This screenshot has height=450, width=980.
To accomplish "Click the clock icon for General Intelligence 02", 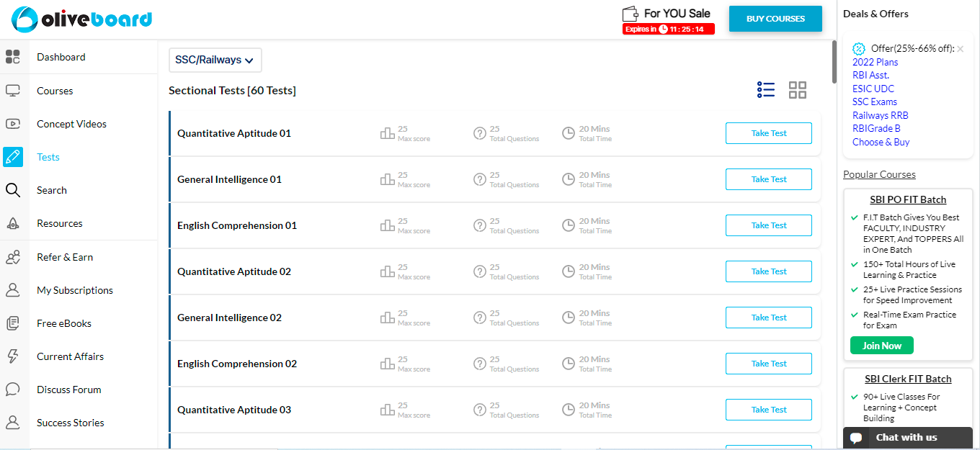I will (569, 318).
